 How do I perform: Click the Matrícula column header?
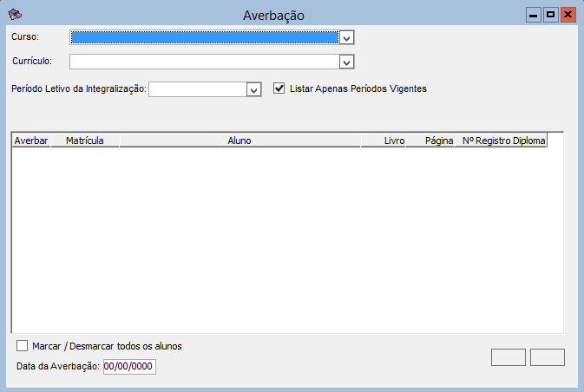[85, 140]
